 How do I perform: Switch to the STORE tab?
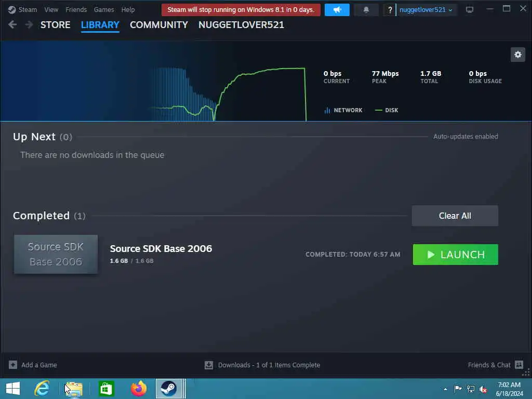(55, 25)
